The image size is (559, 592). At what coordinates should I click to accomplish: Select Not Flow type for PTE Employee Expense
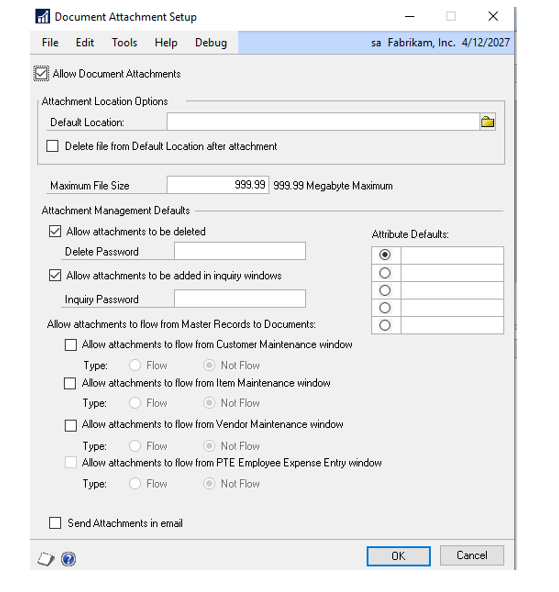click(x=209, y=484)
